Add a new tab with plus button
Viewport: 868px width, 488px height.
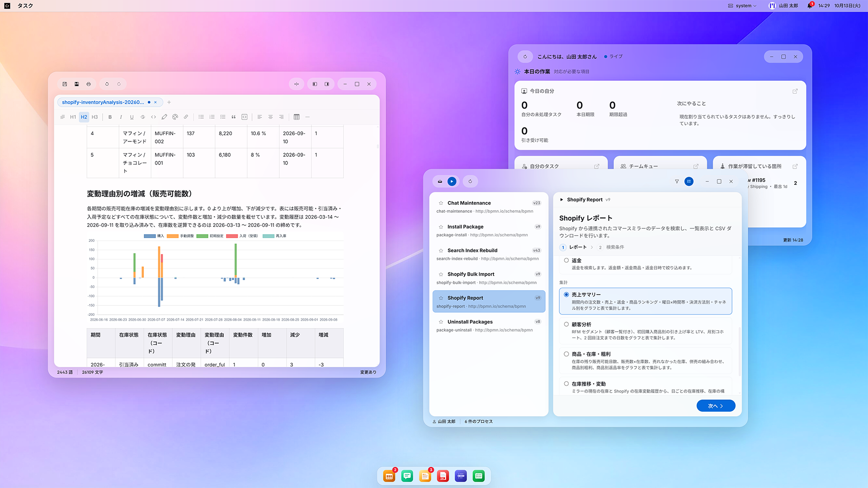(169, 102)
